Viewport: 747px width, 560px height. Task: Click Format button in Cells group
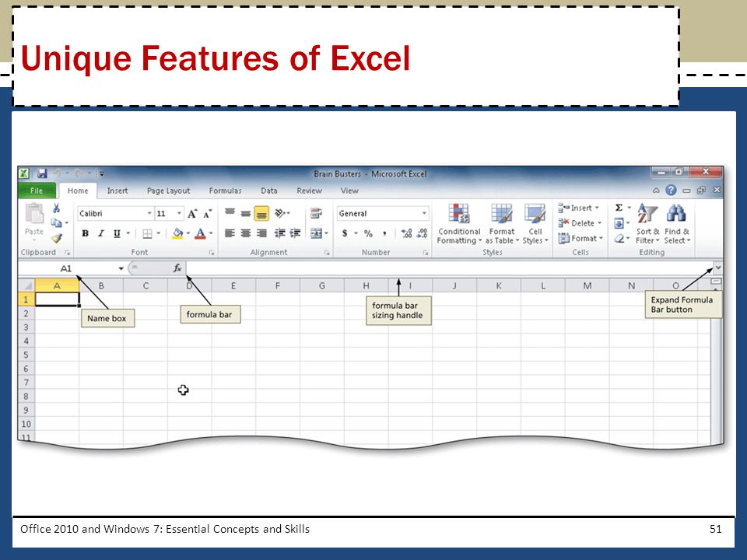580,238
